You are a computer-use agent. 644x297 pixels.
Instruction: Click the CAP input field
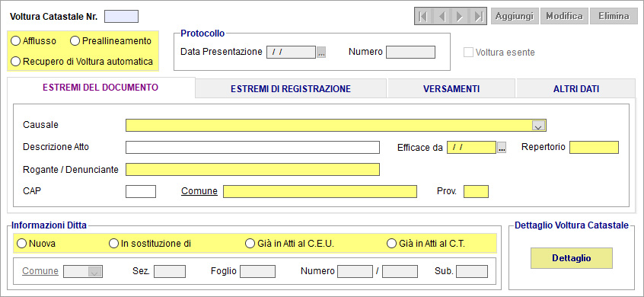click(141, 191)
